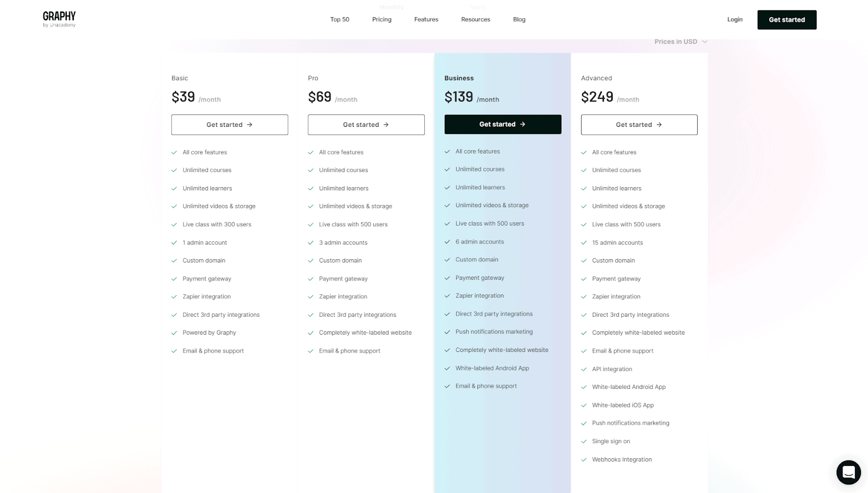Click the checkmark beside White-labeled iOS App

[584, 406]
